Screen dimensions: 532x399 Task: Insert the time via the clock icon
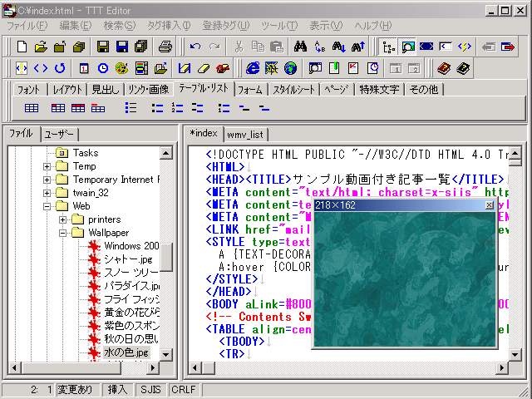pyautogui.click(x=103, y=68)
